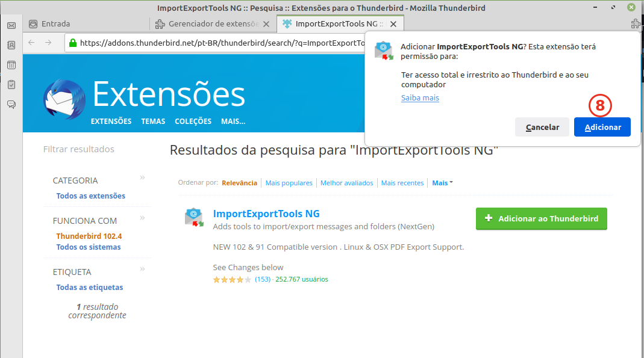Open the TEMAS menu item
Viewport: 644px width, 358px height.
pyautogui.click(x=153, y=122)
